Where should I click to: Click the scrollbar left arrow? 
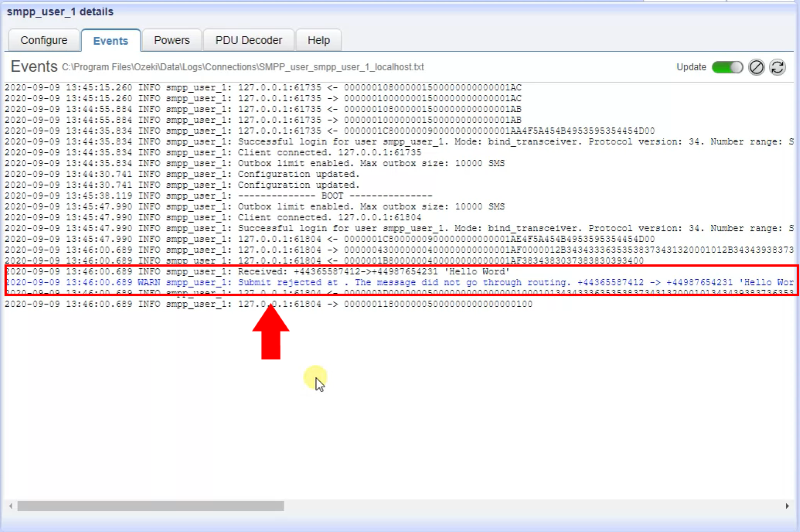coord(11,506)
